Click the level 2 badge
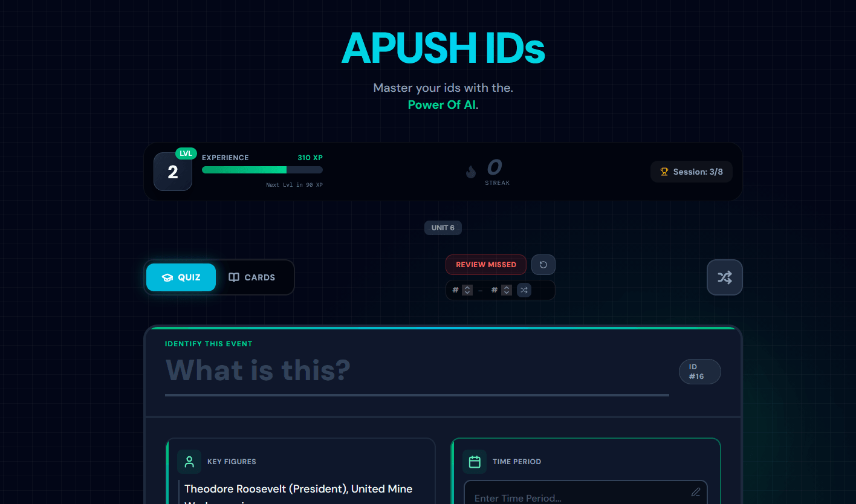 [x=173, y=172]
